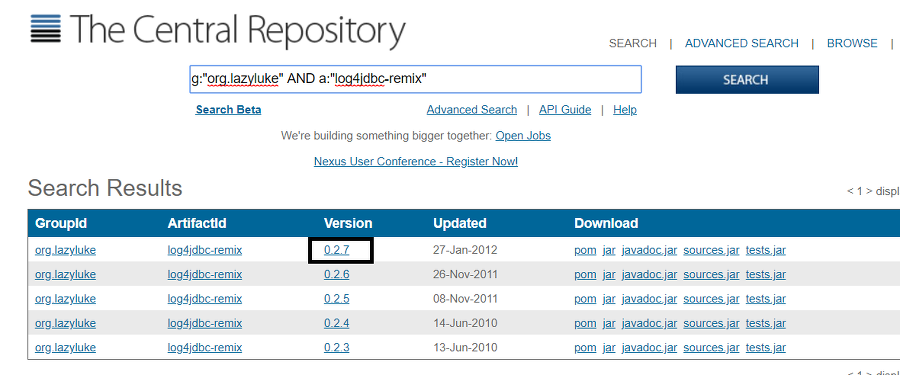
Task: Open log4jdbc-remix artifact in 0.2.7 row
Action: coord(205,250)
